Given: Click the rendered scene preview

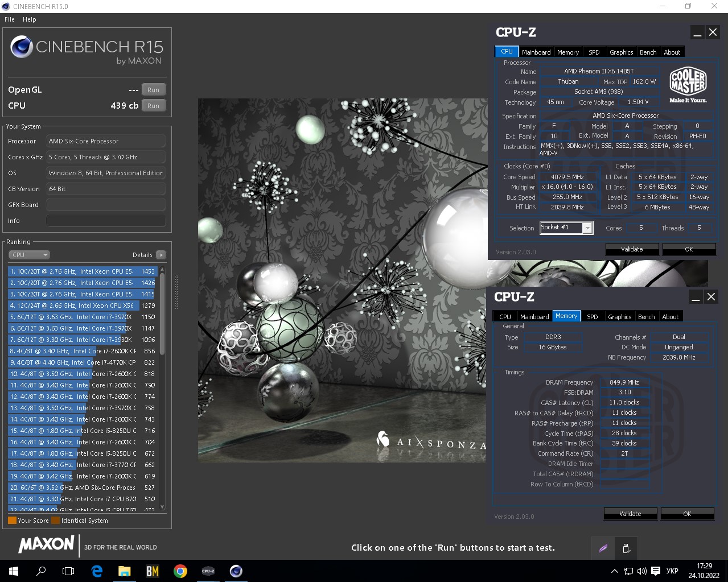Looking at the screenshot, I should click(342, 280).
